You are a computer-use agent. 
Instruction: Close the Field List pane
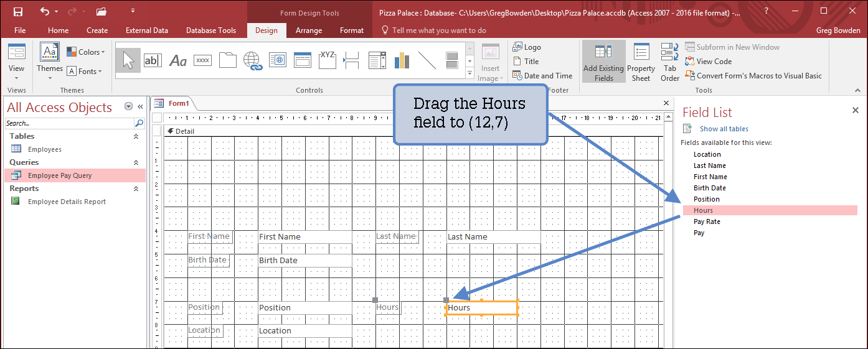(855, 110)
